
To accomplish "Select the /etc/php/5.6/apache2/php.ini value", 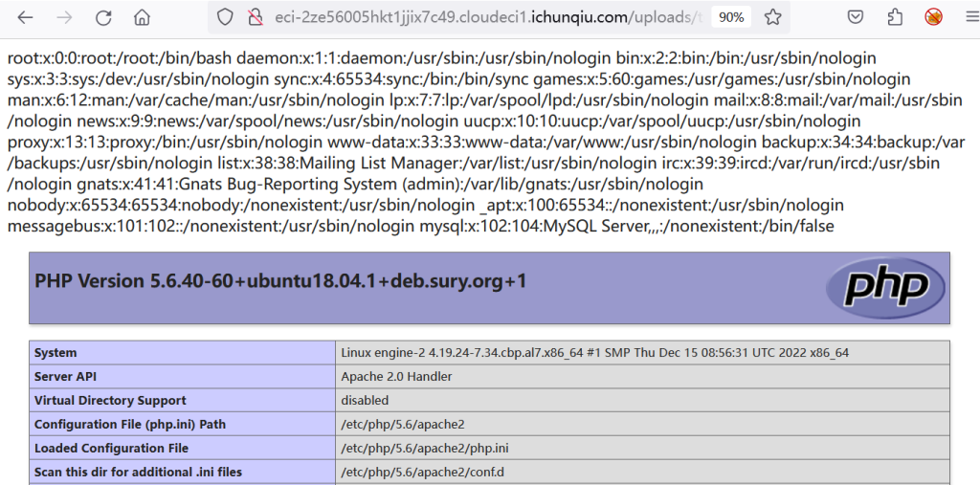I will 423,448.
